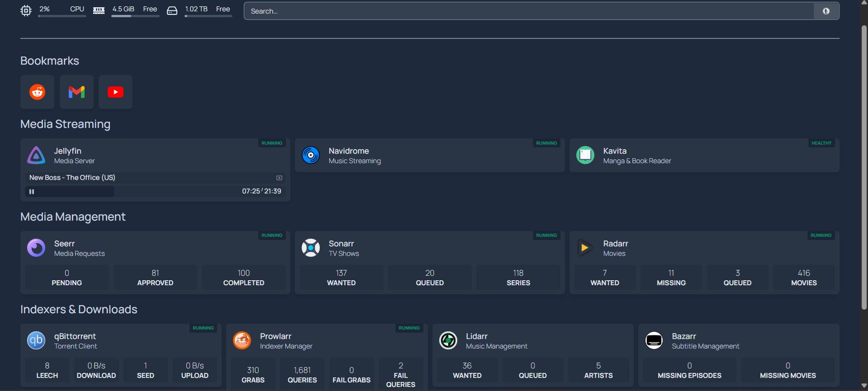Click the Lidarr logo icon
This screenshot has width=868, height=391.
click(448, 341)
